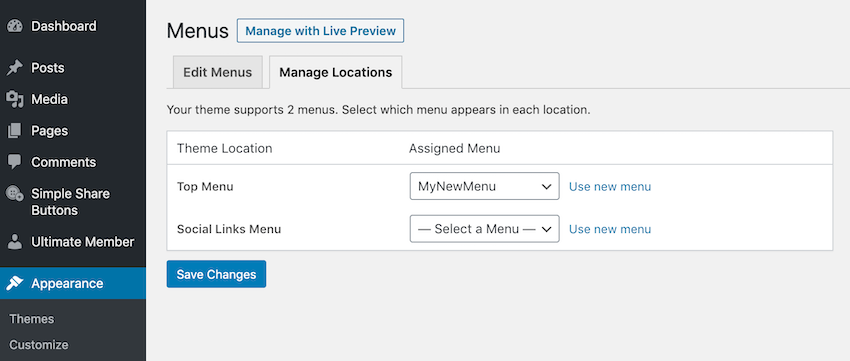
Task: Click the Ultimate Member person icon
Action: (15, 242)
